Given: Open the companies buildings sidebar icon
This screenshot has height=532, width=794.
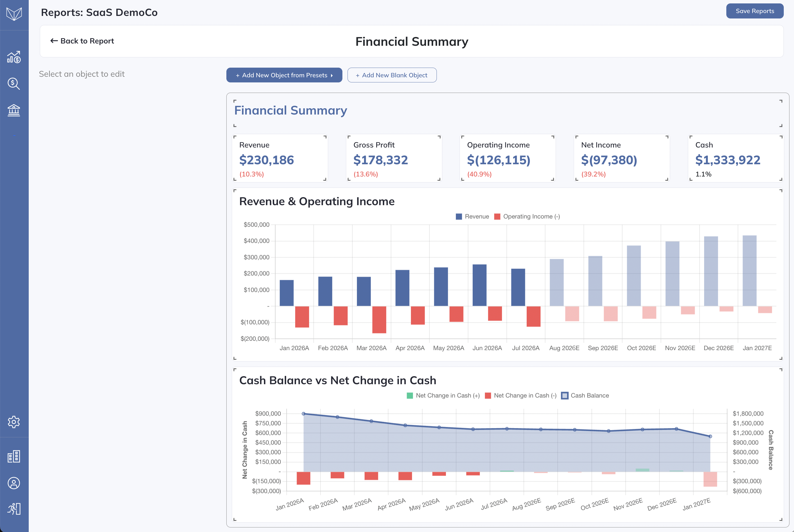Looking at the screenshot, I should pos(14,456).
